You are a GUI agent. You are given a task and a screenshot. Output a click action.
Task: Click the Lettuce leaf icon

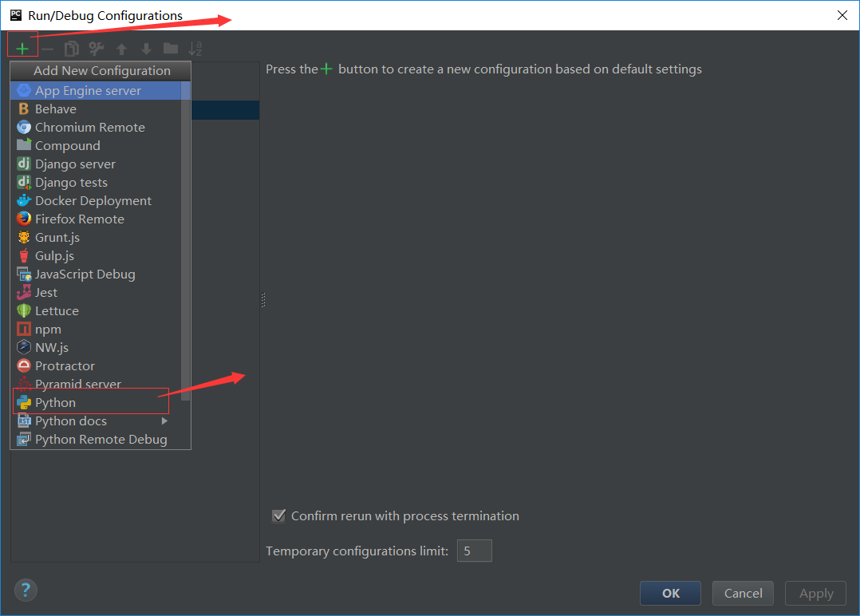pos(24,311)
